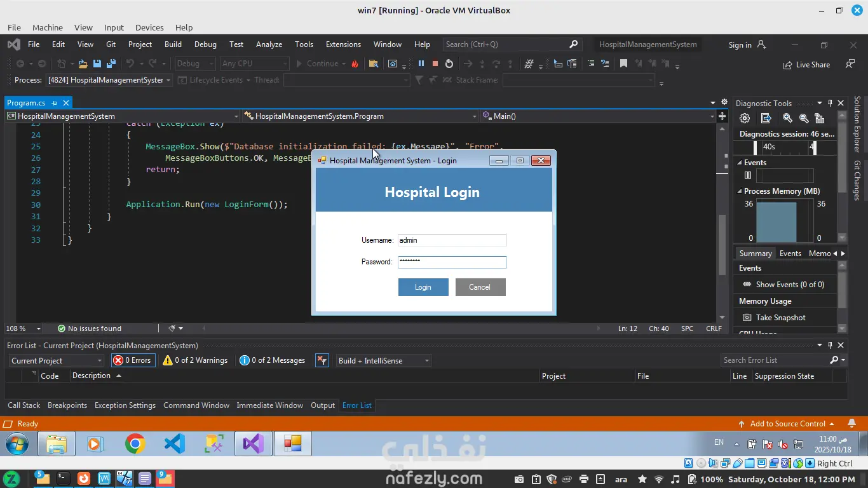Restart the debug session icon
The width and height of the screenshot is (868, 488).
[449, 64]
